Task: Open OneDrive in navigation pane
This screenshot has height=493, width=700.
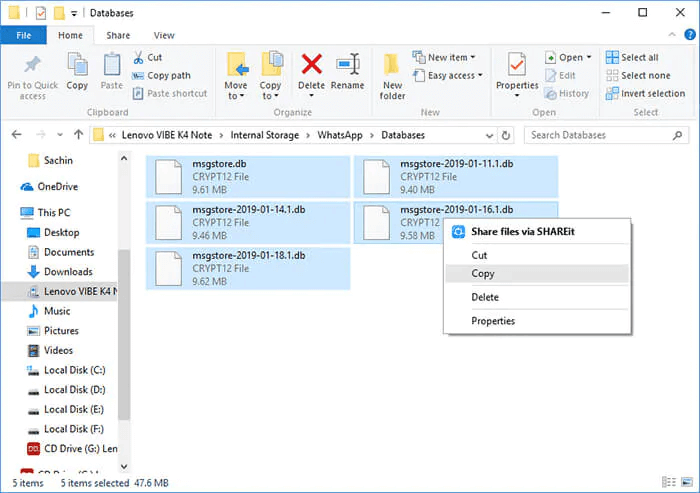Action: click(x=49, y=187)
